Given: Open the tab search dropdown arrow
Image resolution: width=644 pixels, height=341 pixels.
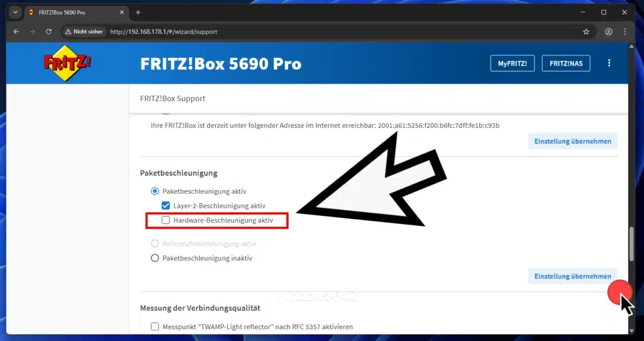Looking at the screenshot, I should pyautogui.click(x=15, y=13).
